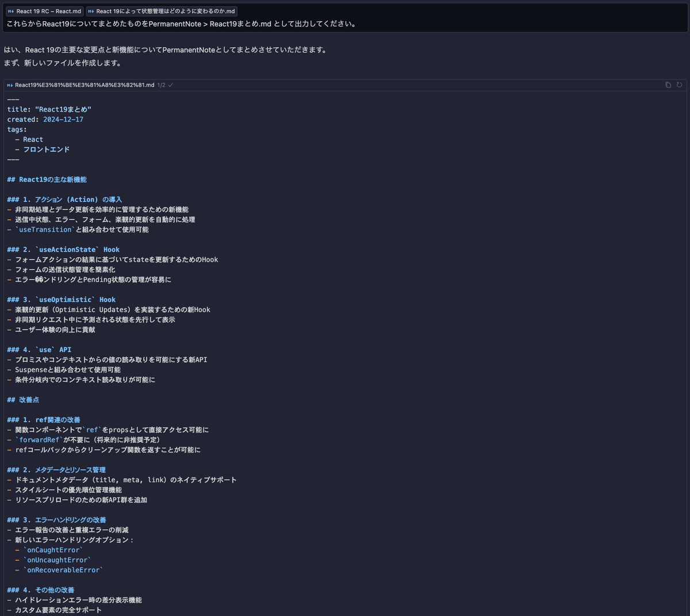Click the heading 2. メタデータとリソース管理
690x616 pixels.
(x=56, y=470)
